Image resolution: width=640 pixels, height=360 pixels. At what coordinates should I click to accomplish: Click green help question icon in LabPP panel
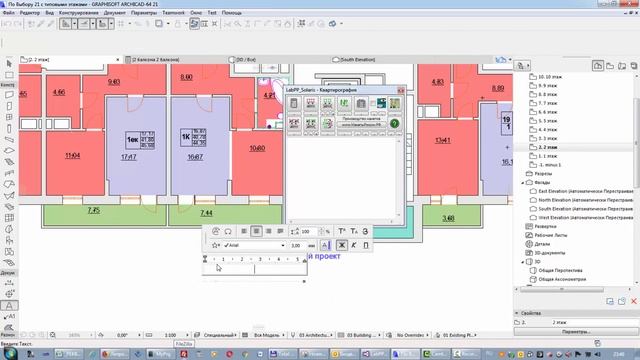(394, 123)
